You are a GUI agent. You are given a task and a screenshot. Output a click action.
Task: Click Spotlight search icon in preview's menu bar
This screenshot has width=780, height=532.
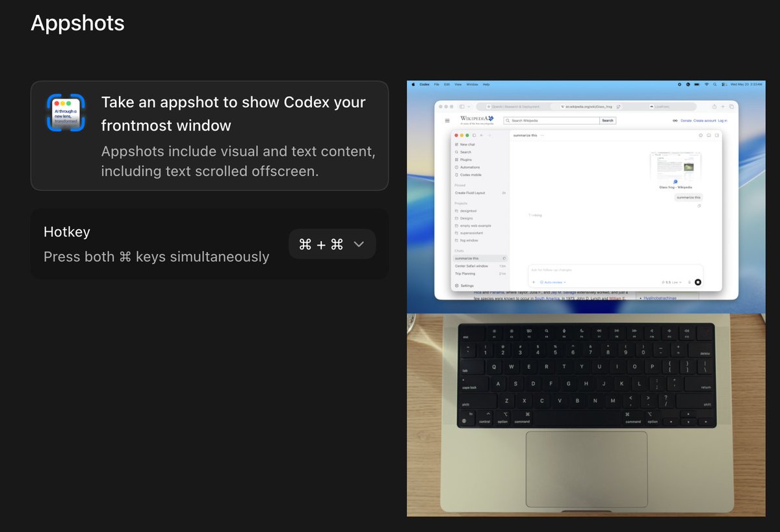[x=714, y=84]
